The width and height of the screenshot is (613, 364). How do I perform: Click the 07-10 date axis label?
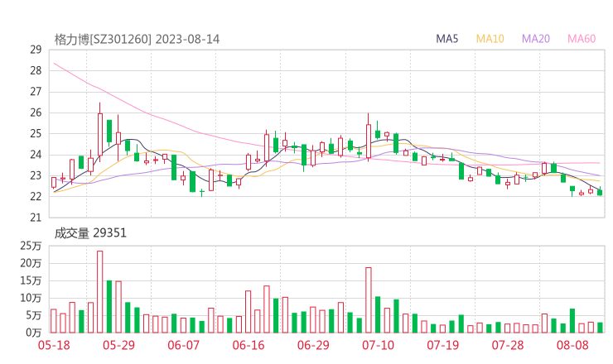pyautogui.click(x=378, y=345)
